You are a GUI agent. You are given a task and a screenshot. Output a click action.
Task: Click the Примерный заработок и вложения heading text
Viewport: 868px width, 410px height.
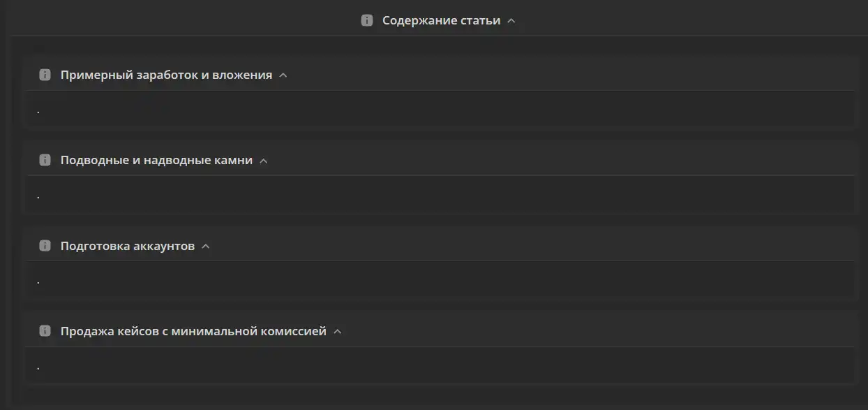point(166,75)
